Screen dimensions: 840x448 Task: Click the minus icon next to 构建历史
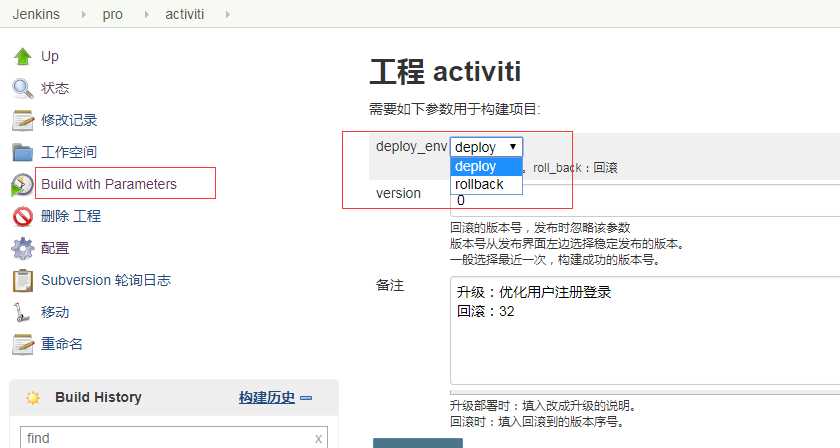click(x=306, y=398)
